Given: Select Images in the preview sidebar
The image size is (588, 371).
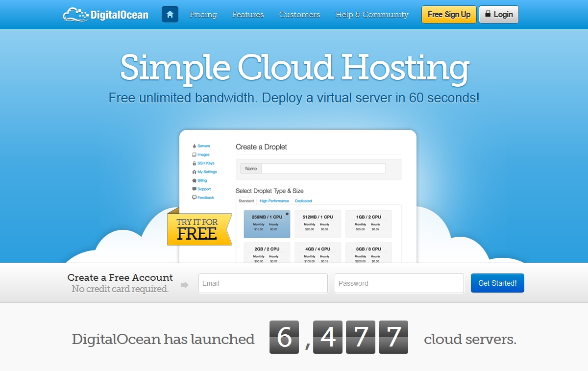Looking at the screenshot, I should [x=201, y=154].
